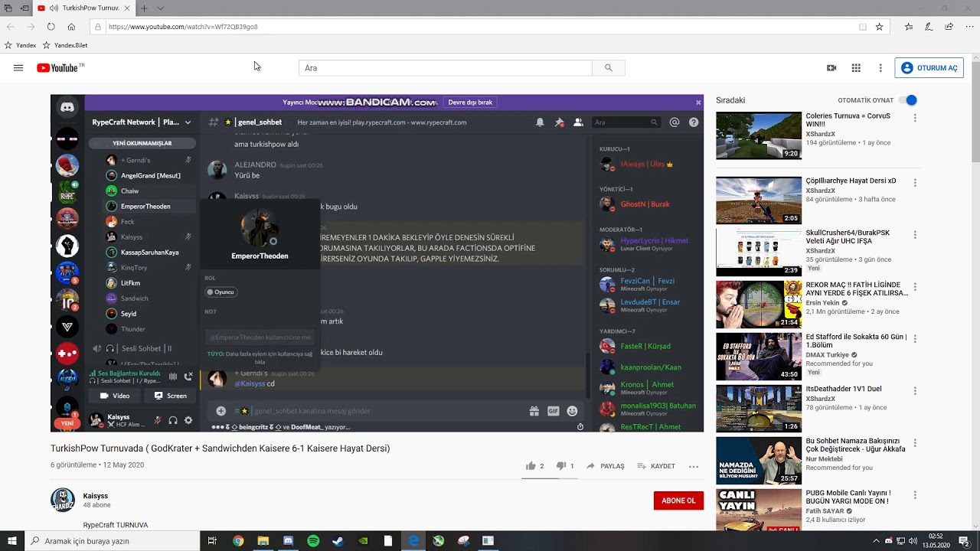Open a new browser tab

(144, 8)
